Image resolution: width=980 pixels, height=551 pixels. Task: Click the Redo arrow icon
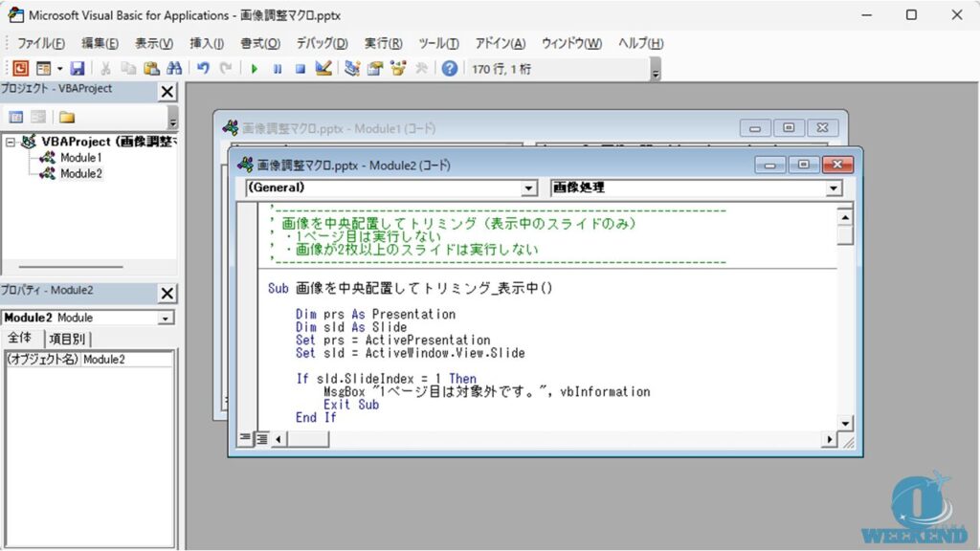pos(226,68)
